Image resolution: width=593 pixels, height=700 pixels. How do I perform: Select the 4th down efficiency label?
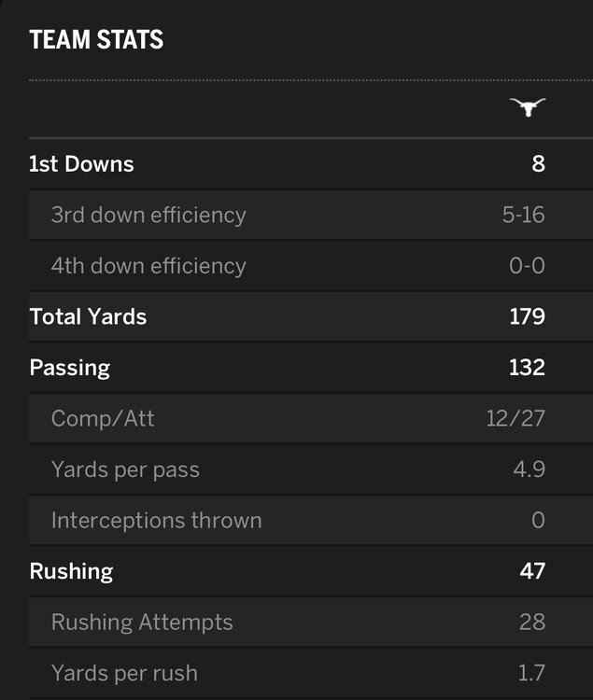tap(148, 266)
